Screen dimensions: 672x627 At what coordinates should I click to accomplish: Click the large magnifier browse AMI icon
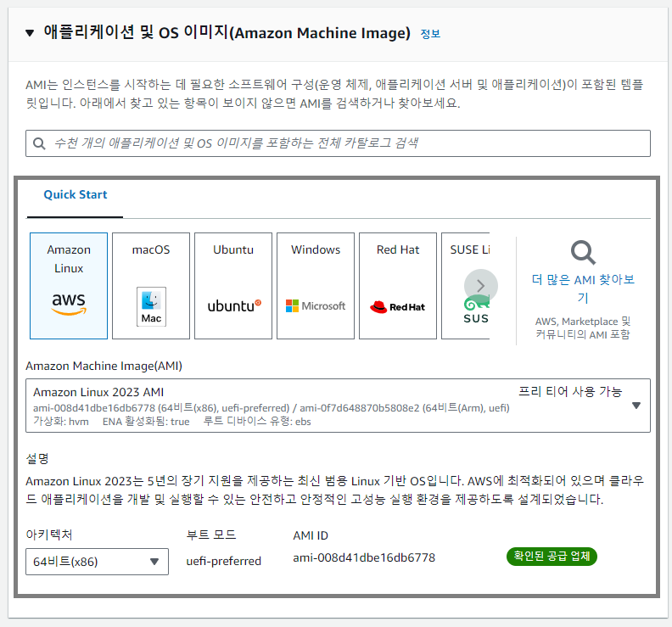583,253
